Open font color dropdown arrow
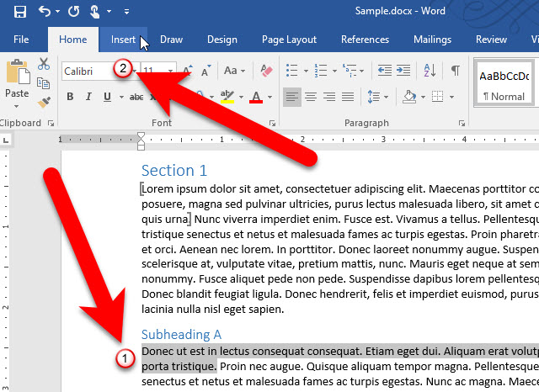This screenshot has height=392, width=539. (269, 97)
